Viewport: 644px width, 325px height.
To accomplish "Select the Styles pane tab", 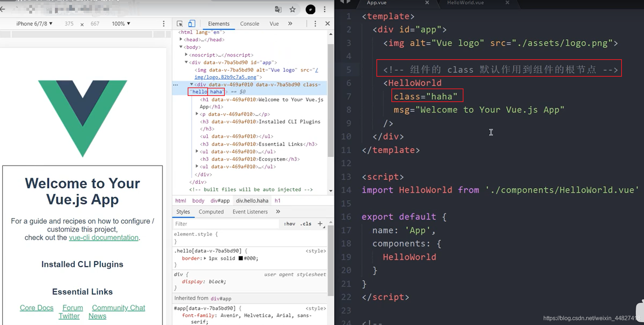I will point(183,212).
